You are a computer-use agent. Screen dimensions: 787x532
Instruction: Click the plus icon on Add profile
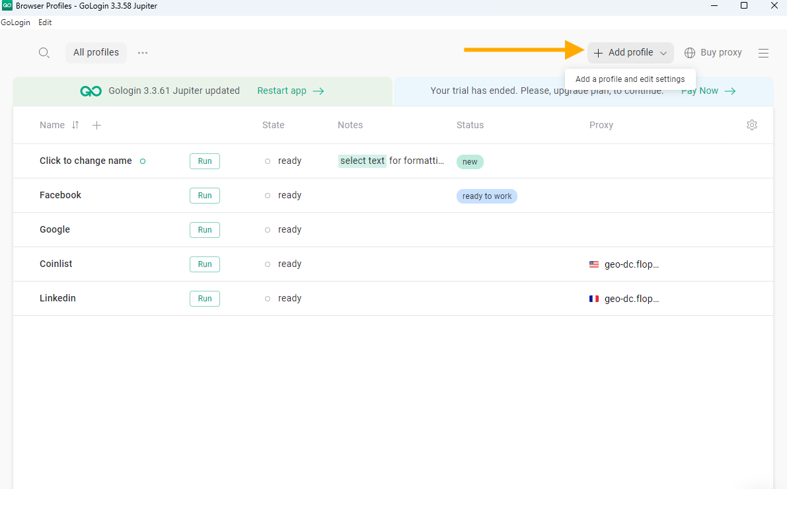point(598,53)
